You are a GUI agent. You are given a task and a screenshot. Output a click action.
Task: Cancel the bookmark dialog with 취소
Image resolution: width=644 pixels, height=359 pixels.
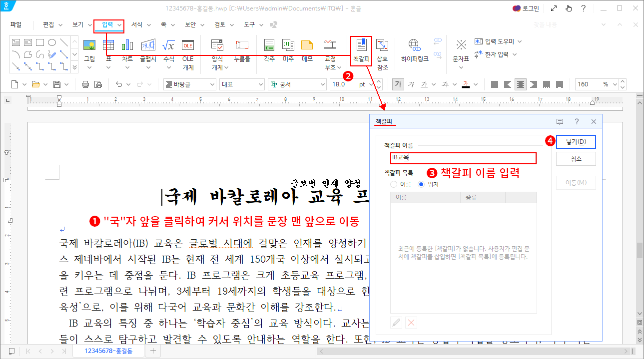click(576, 158)
